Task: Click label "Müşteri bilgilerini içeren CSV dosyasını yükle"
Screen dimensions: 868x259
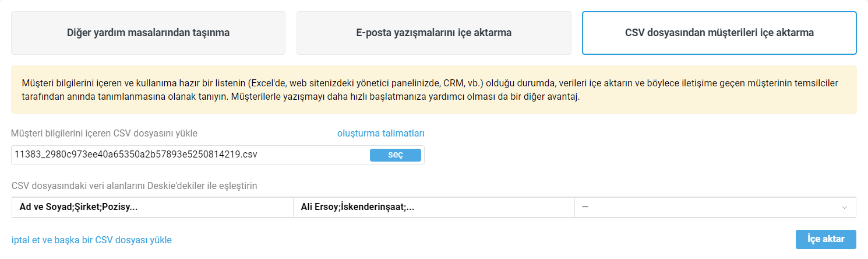Action: [x=104, y=134]
